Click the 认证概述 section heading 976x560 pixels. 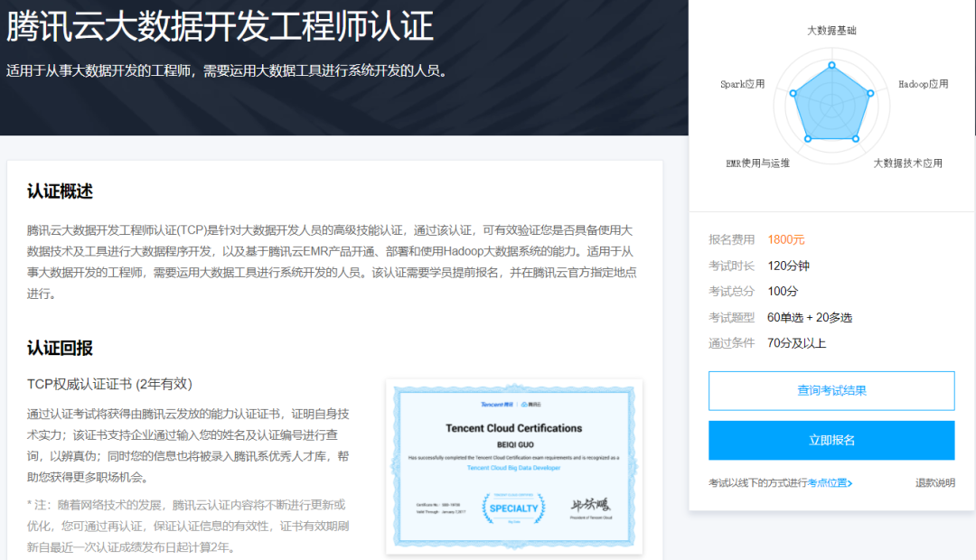60,191
